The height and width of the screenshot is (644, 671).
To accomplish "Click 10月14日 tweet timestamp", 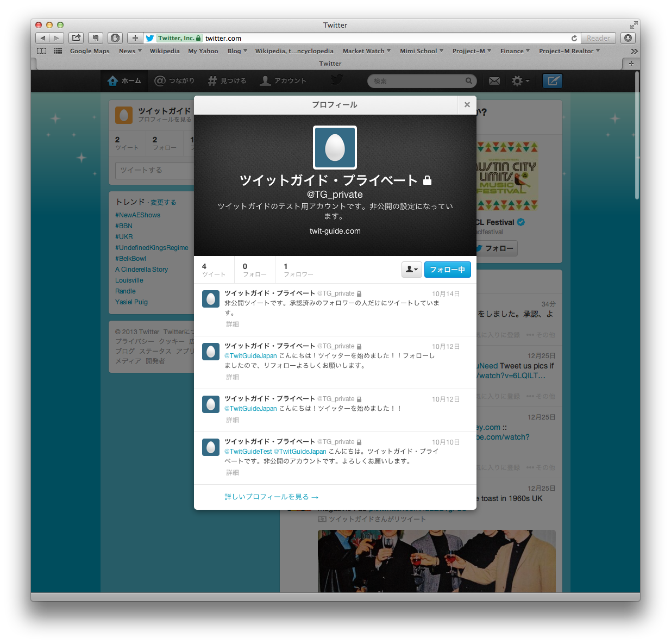I will pyautogui.click(x=446, y=294).
